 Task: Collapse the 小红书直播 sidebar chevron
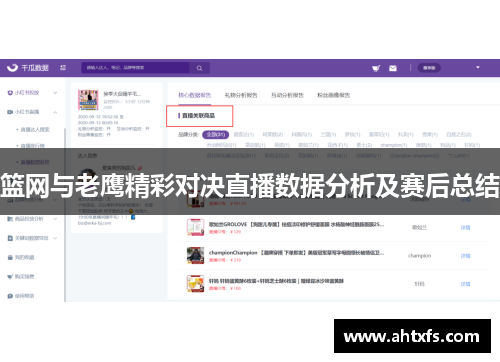(x=55, y=112)
